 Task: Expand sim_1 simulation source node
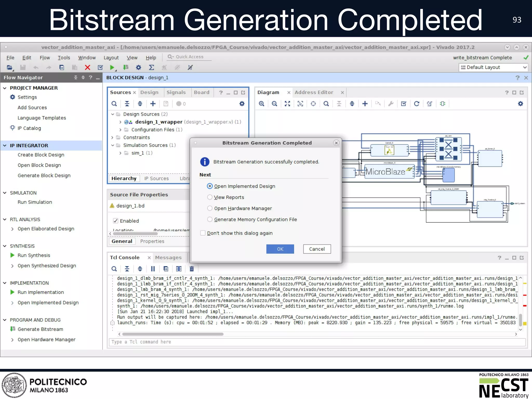coord(120,153)
